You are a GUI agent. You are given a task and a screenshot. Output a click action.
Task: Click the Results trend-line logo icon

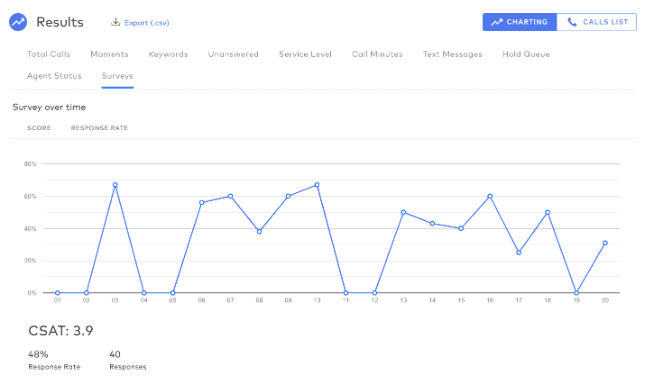(x=18, y=22)
